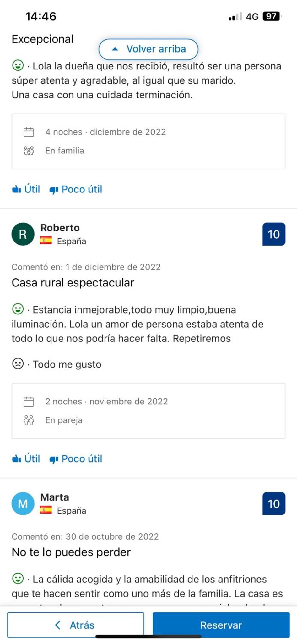Tap the thumbs-down Poco útil icon under Roberto's review
The height and width of the screenshot is (644, 297).
[54, 459]
